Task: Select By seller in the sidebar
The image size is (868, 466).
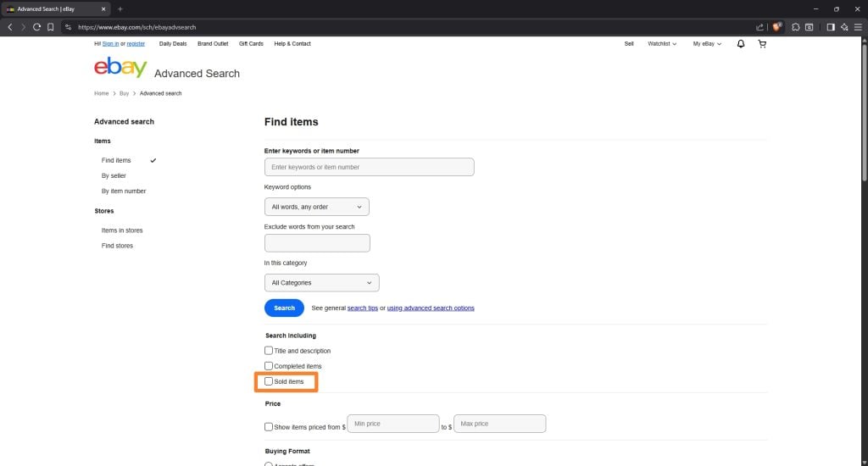Action: (114, 176)
